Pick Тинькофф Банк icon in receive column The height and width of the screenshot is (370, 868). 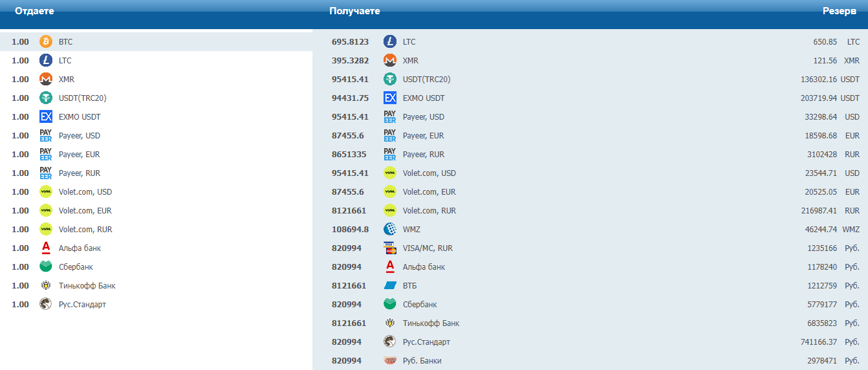[x=390, y=323]
